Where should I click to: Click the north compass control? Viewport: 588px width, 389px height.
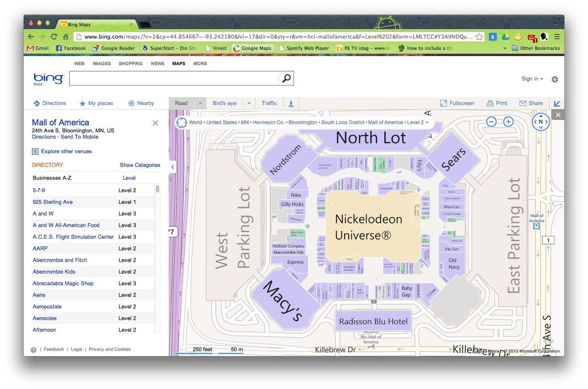click(x=541, y=122)
